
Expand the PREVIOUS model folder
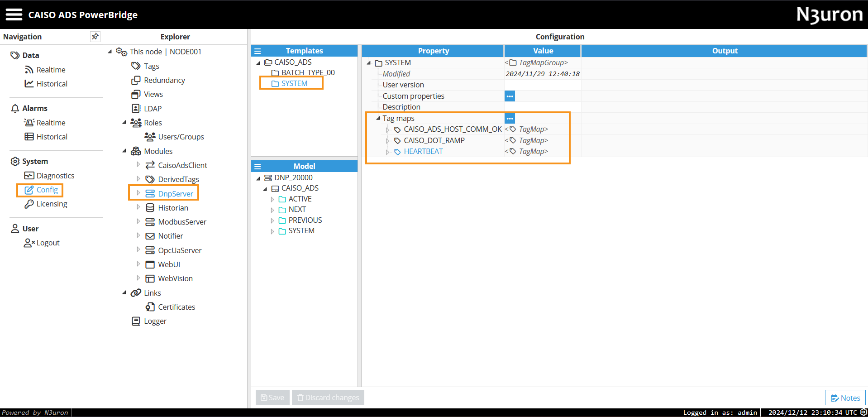pos(272,221)
